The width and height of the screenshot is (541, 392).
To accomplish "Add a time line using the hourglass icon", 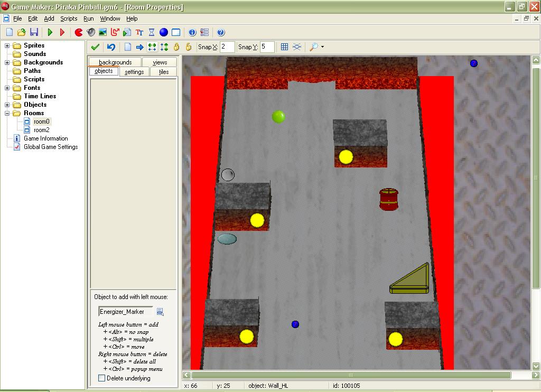I will 152,32.
